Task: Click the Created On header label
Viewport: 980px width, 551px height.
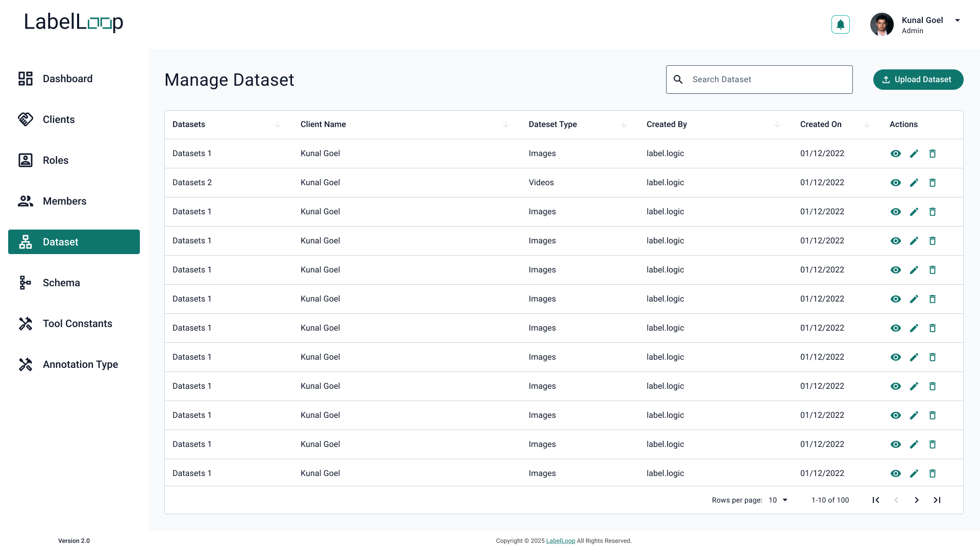Action: coord(821,124)
